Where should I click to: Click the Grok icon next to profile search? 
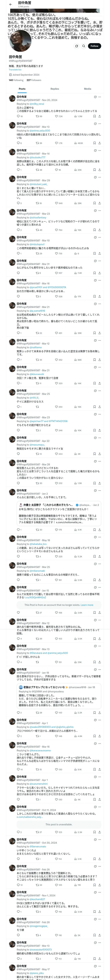click(x=76, y=46)
